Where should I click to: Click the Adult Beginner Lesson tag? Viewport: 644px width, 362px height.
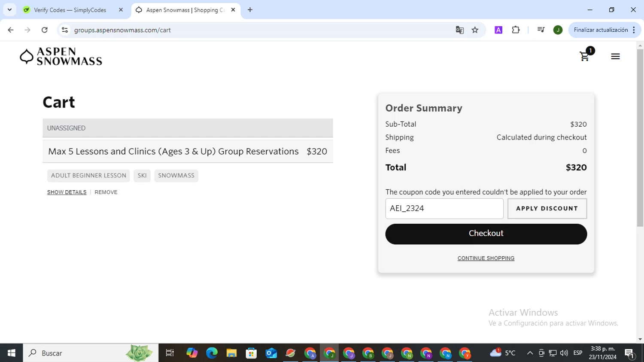[88, 176]
